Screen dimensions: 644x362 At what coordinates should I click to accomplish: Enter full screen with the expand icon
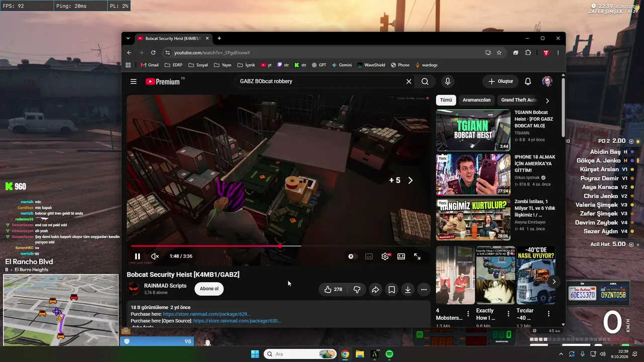[x=417, y=256]
